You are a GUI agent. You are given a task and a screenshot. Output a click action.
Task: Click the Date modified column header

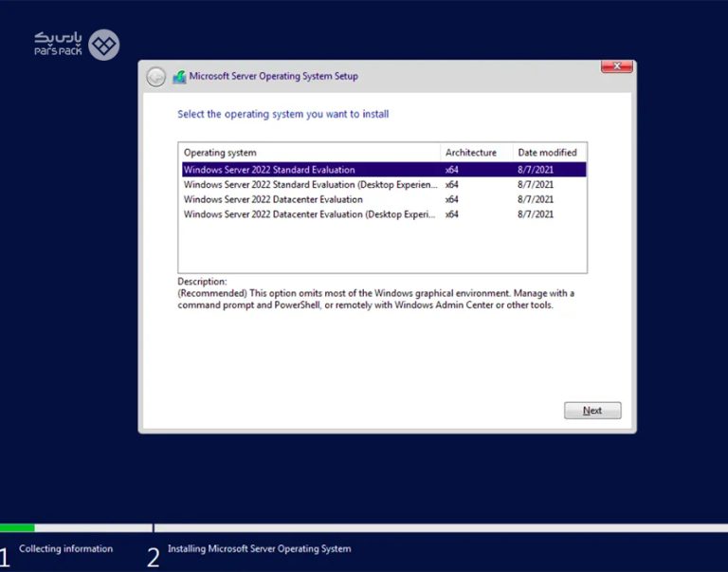tap(550, 153)
